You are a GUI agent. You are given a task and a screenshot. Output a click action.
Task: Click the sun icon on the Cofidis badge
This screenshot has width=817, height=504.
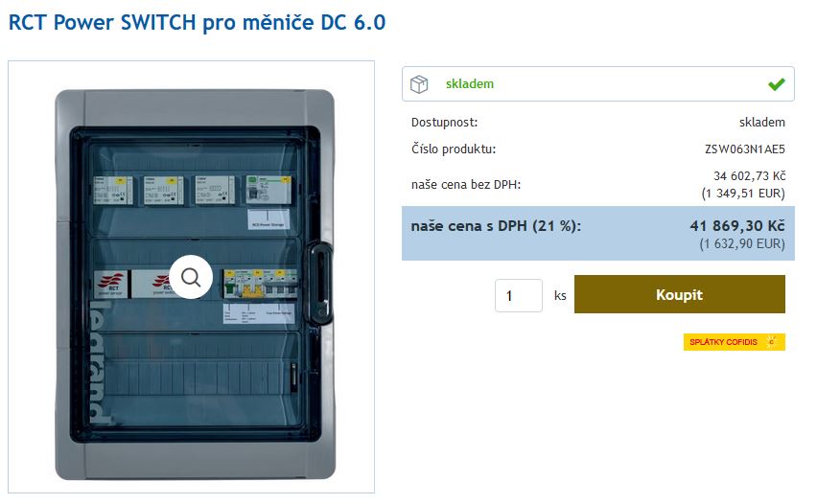(772, 342)
